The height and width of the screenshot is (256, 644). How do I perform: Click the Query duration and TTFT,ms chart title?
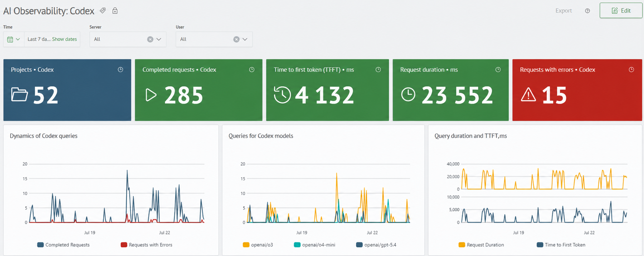click(471, 136)
